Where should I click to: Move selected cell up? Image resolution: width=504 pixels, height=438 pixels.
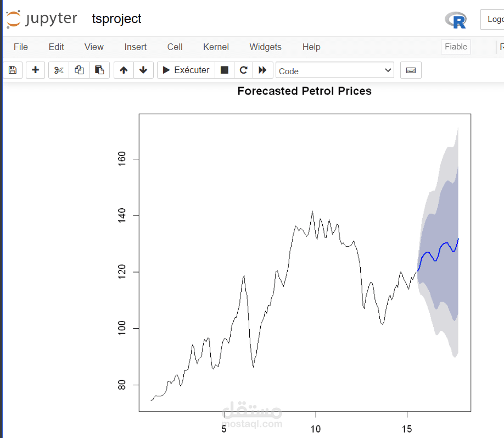(124, 70)
